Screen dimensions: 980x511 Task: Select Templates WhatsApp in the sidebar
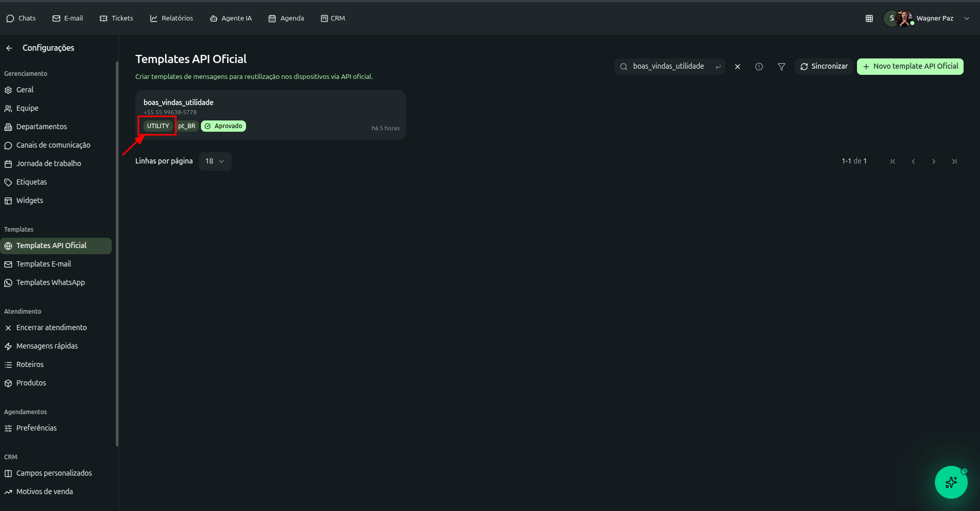[50, 282]
